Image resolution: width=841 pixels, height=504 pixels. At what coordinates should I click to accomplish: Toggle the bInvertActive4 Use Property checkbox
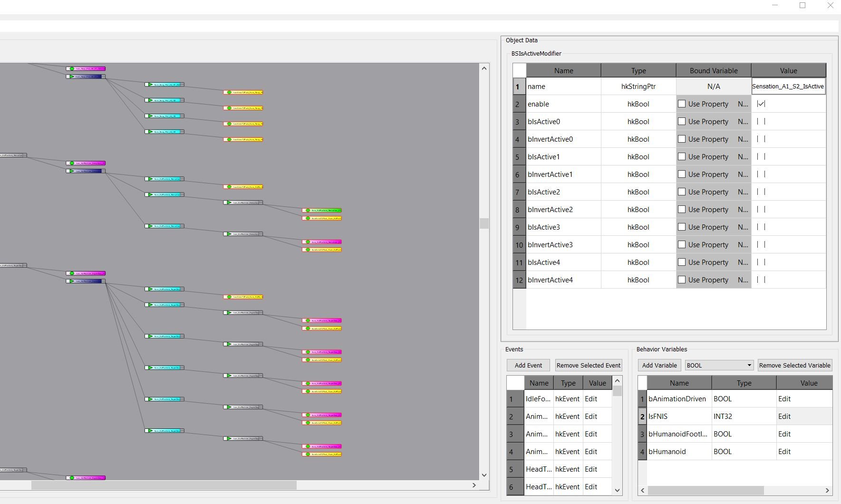tap(682, 280)
